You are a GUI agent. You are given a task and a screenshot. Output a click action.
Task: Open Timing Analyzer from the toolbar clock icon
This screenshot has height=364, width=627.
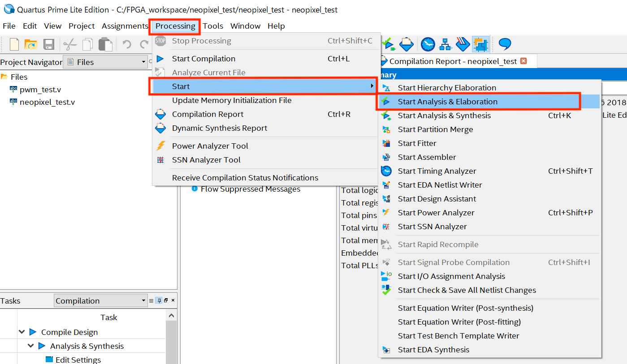point(428,44)
